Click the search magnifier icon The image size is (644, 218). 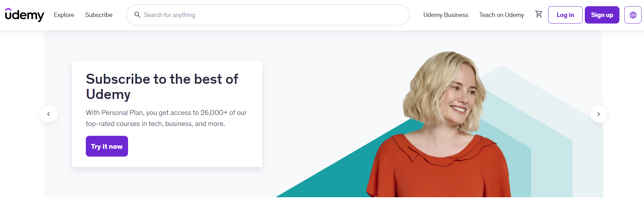137,15
